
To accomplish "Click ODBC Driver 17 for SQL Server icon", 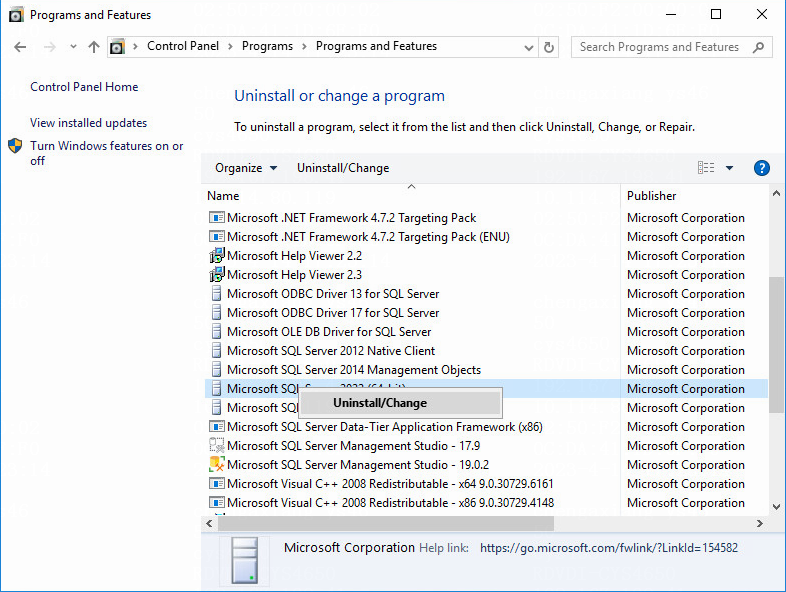I will (x=217, y=313).
